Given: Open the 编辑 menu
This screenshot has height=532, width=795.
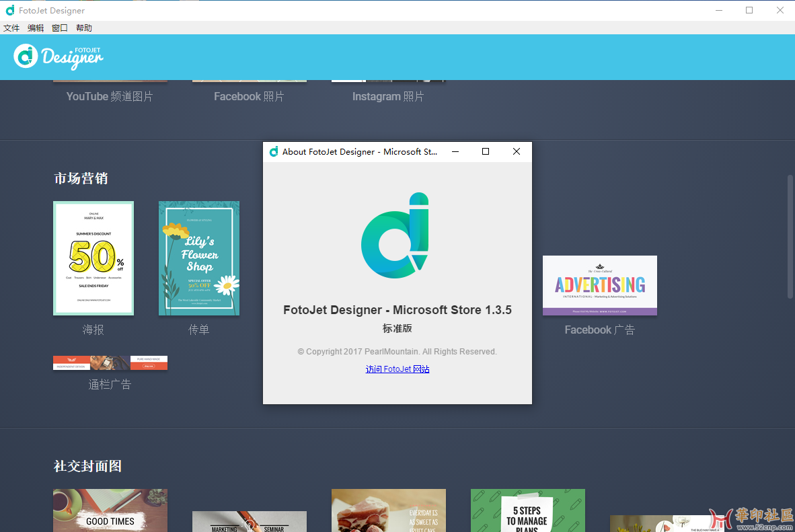Looking at the screenshot, I should click(x=36, y=28).
